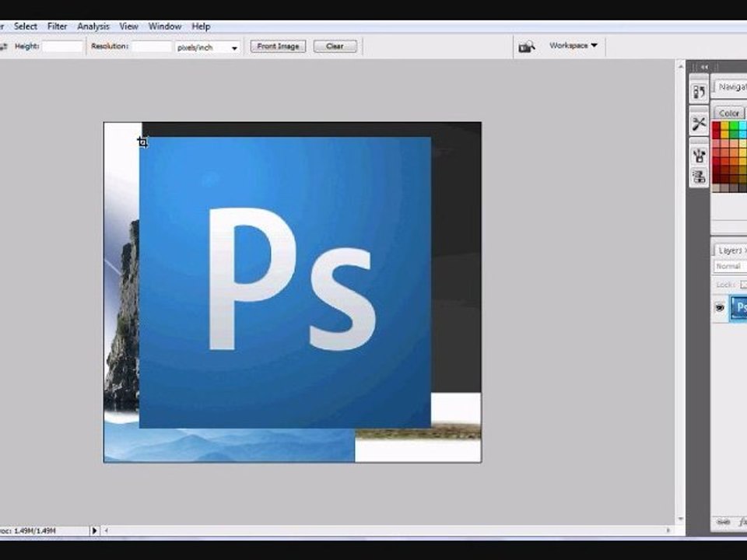Click the swap height and width icon
The image size is (747, 560).
(3, 47)
